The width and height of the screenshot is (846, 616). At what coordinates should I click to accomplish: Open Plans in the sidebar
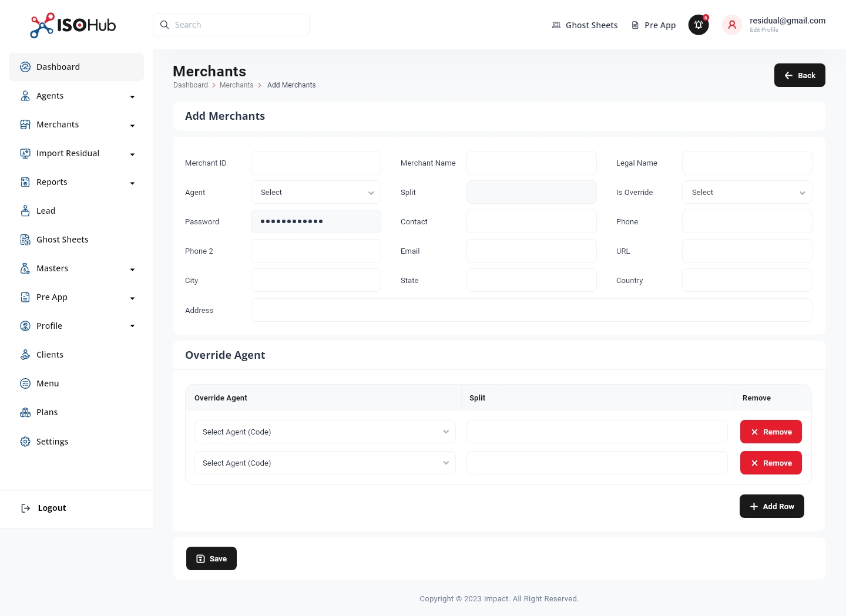[76, 412]
